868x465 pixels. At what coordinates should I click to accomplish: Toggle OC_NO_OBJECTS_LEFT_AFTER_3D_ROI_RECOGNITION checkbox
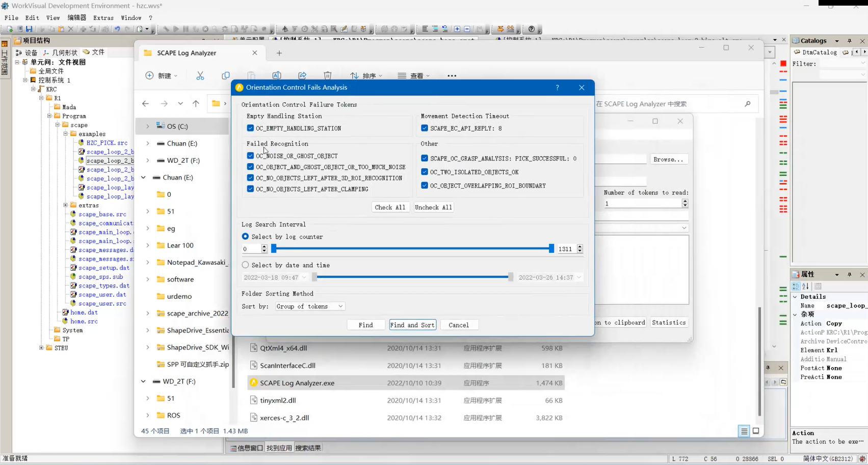coord(250,178)
